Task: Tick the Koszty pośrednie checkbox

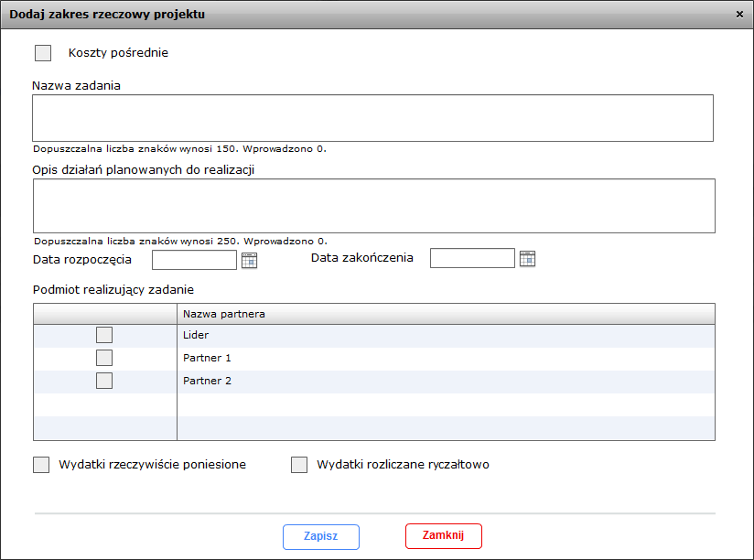Action: point(43,53)
